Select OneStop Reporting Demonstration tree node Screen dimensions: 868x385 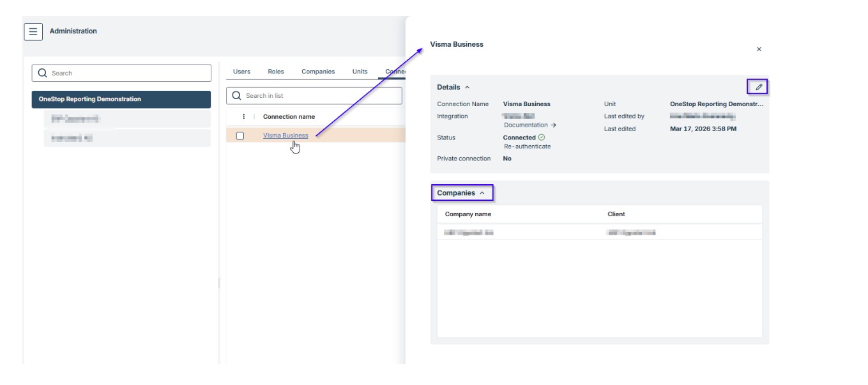tap(90, 99)
